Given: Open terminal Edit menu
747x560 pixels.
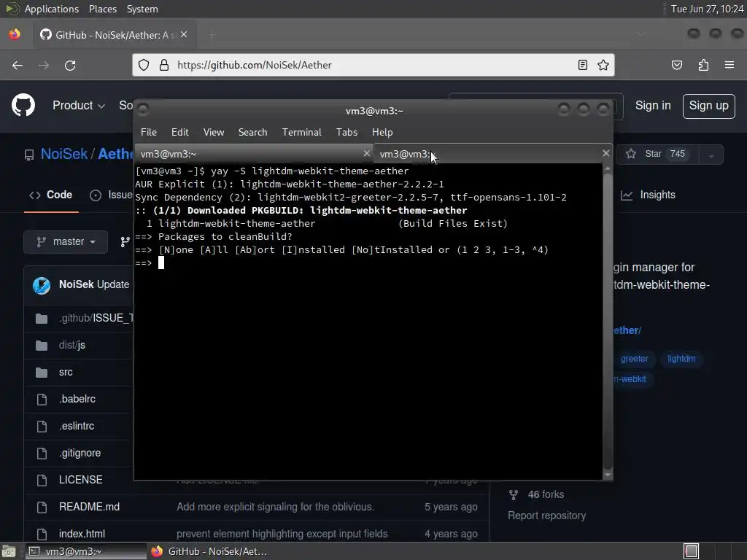Looking at the screenshot, I should 179,133.
